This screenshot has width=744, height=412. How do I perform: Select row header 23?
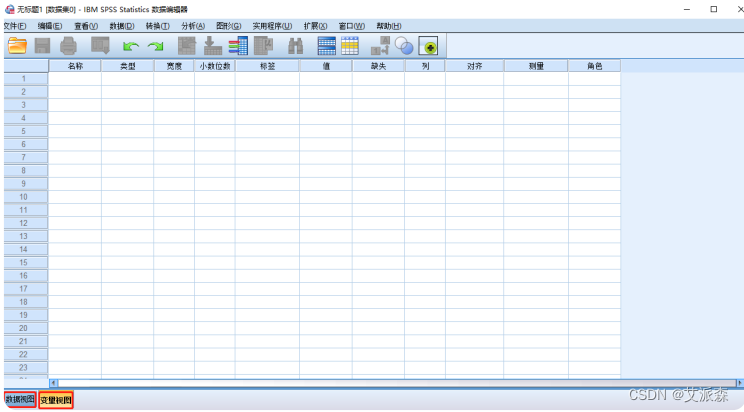[26, 367]
